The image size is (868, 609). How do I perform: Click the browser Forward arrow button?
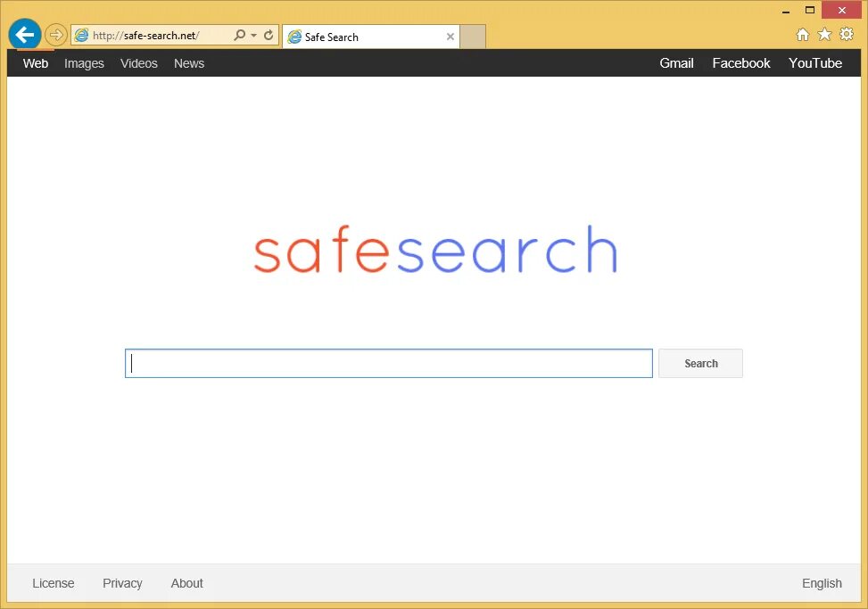(x=55, y=35)
